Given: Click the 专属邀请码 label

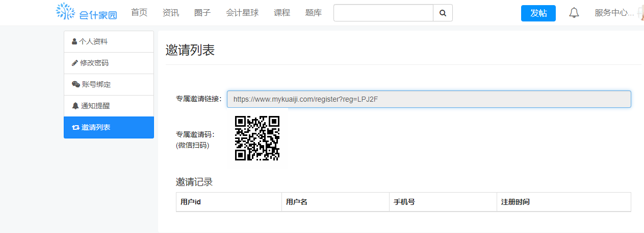Looking at the screenshot, I should point(195,135).
